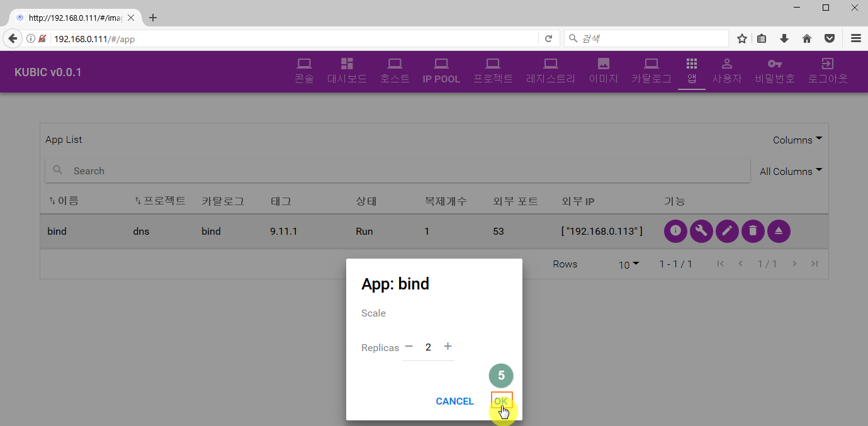The image size is (868, 426).
Task: Click the App List search field
Action: click(x=398, y=171)
